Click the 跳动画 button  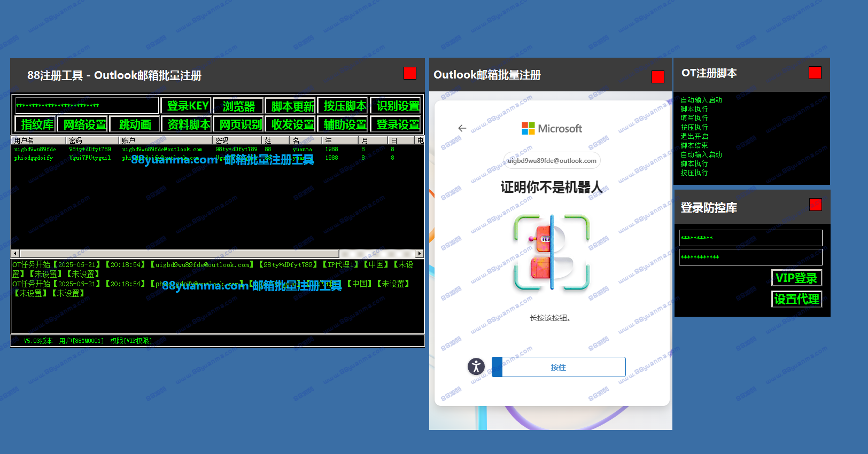135,124
